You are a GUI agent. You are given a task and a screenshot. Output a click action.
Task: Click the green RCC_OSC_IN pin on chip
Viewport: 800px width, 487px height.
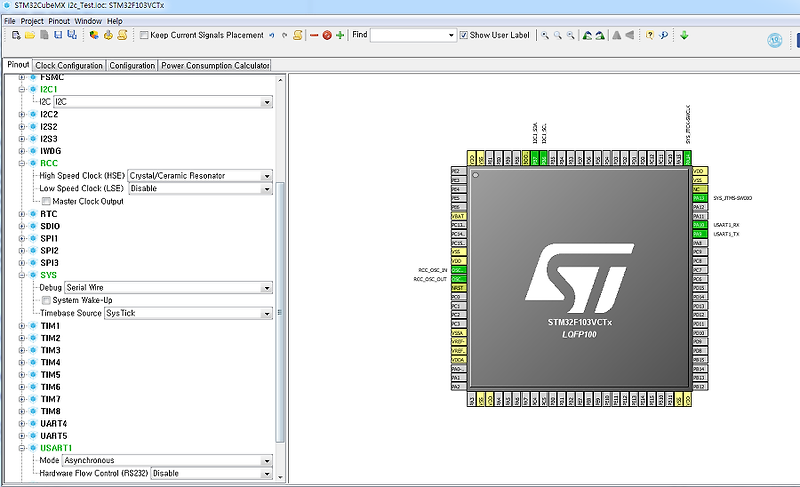pos(458,270)
